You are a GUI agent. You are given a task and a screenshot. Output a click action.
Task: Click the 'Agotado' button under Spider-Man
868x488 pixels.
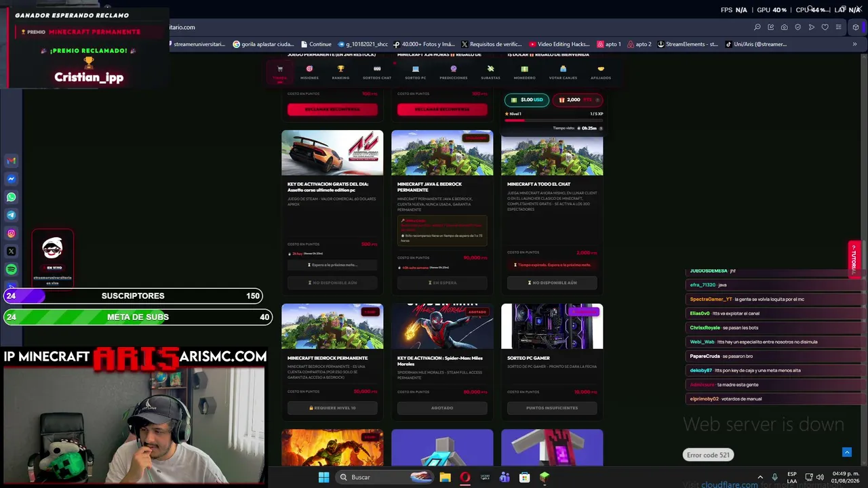coord(442,408)
